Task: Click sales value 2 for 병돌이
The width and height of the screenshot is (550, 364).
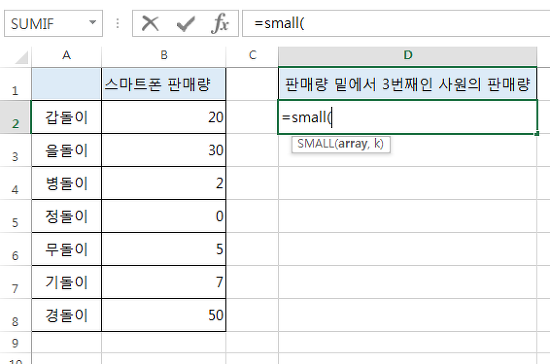Action: [x=163, y=183]
